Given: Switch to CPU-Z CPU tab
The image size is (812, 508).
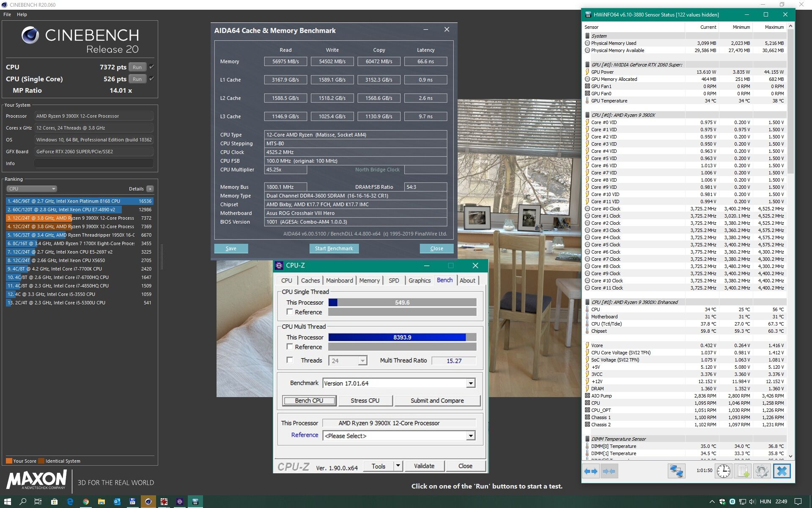Looking at the screenshot, I should (287, 280).
